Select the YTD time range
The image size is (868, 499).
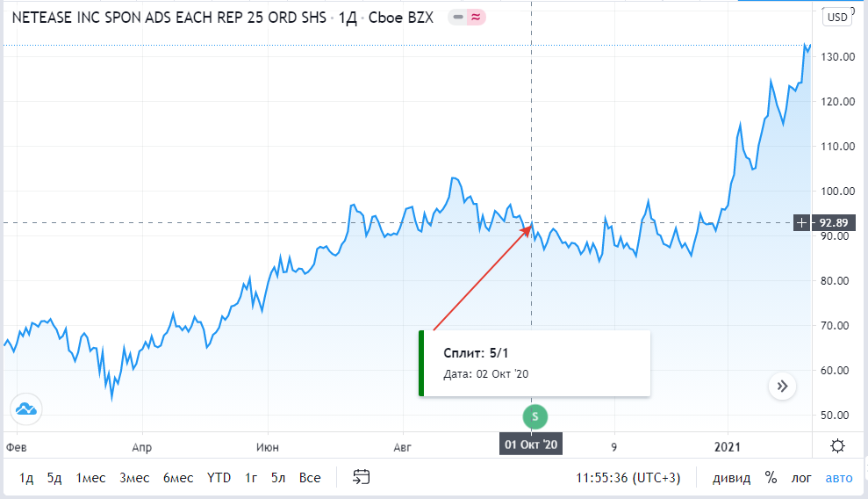[219, 478]
